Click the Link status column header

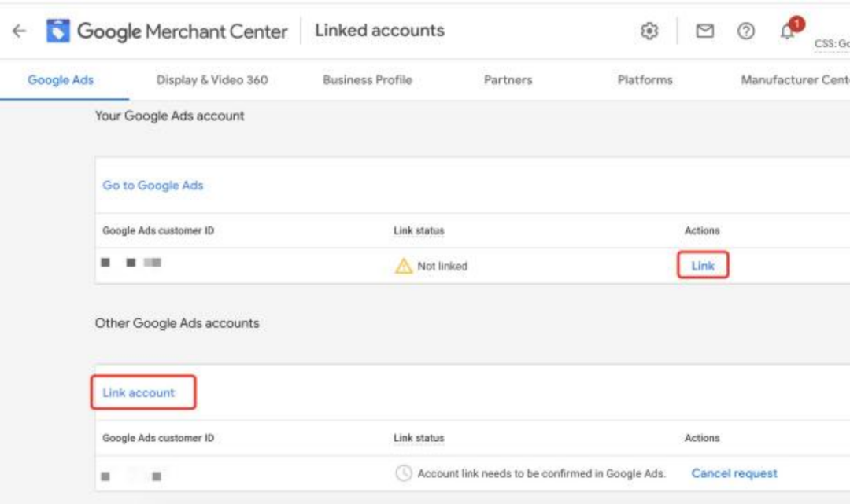tap(419, 231)
